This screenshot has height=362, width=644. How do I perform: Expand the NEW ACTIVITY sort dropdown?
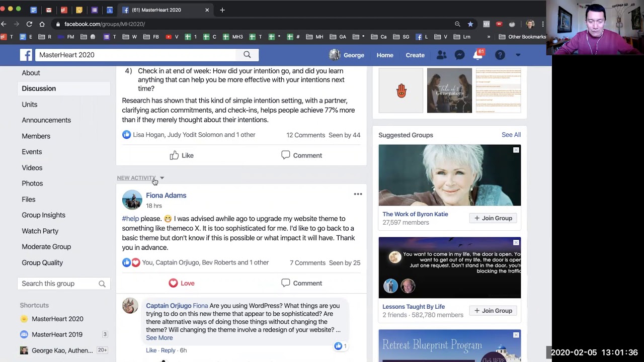pos(140,178)
